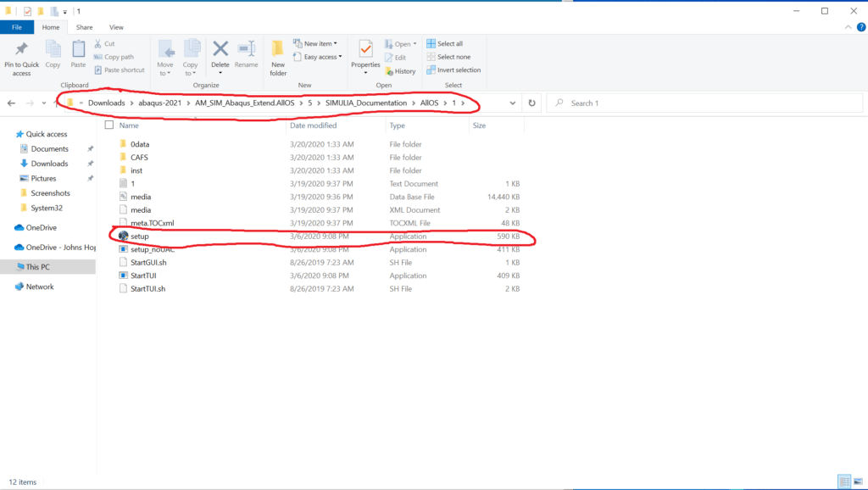The image size is (868, 490).
Task: Select the 0data folder
Action: (140, 144)
